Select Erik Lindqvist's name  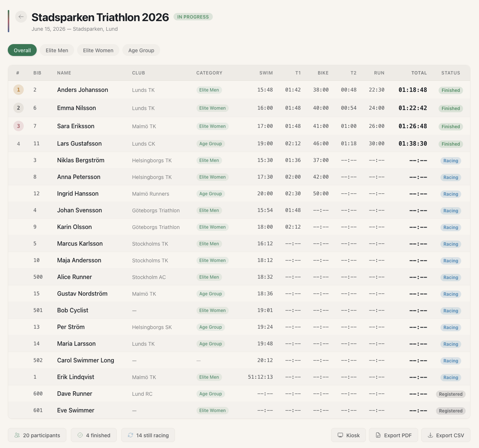[76, 377]
